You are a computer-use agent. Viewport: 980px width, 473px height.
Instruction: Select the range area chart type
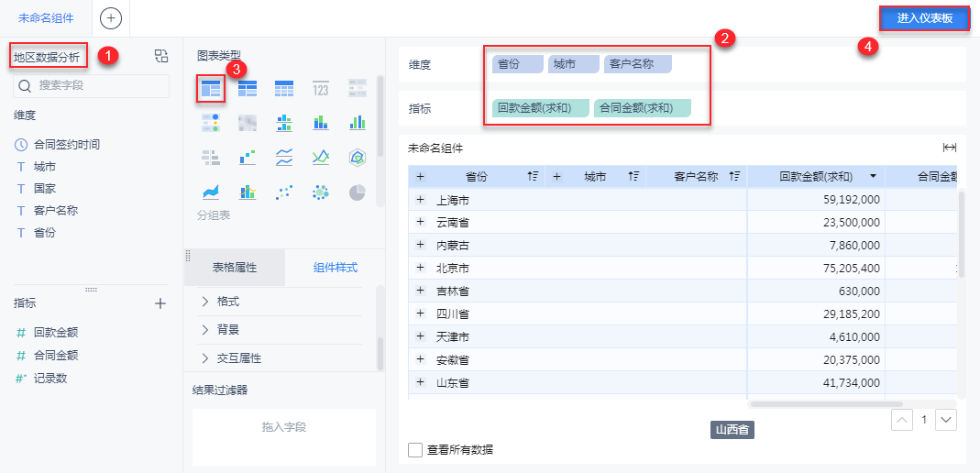(211, 192)
